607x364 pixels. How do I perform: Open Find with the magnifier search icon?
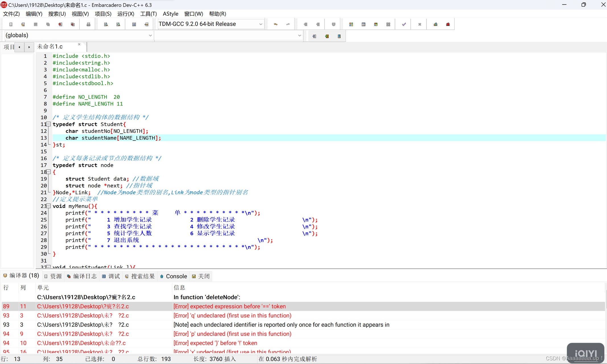coord(106,24)
